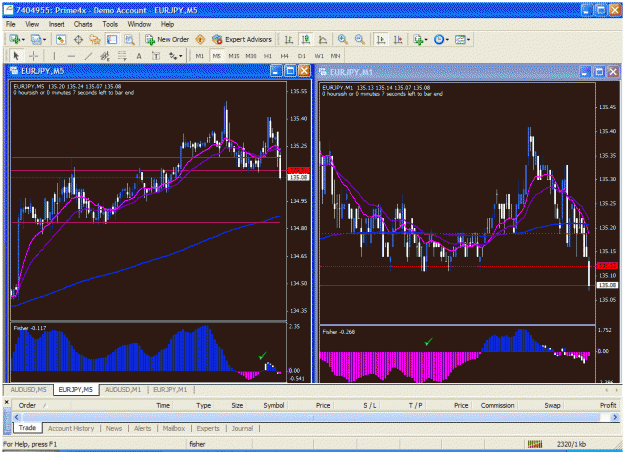Open the Insert menu
625x452 pixels.
(x=57, y=24)
